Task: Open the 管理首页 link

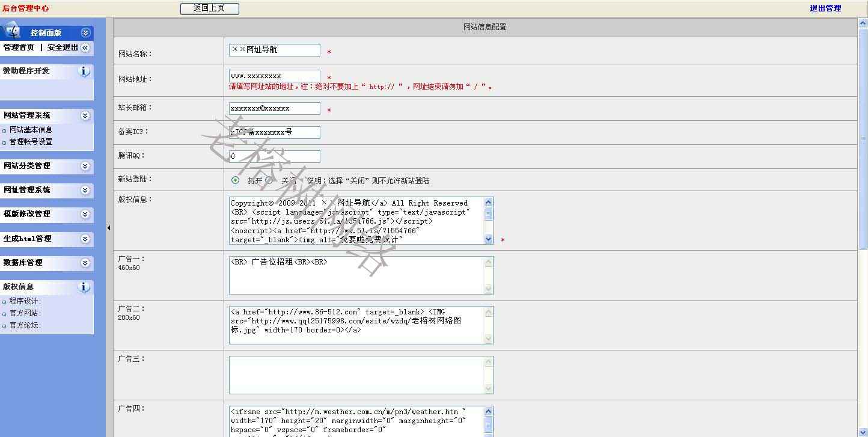Action: (x=19, y=47)
